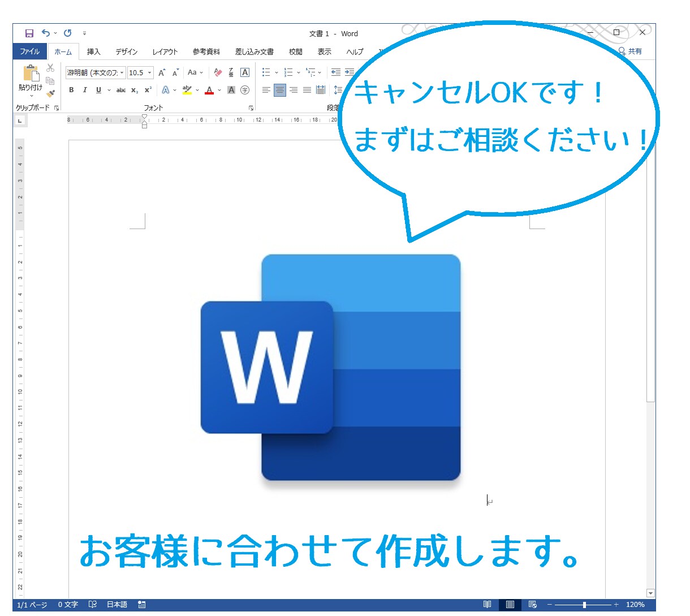The width and height of the screenshot is (690, 616).
Task: Apply bulleted list
Action: tap(266, 72)
